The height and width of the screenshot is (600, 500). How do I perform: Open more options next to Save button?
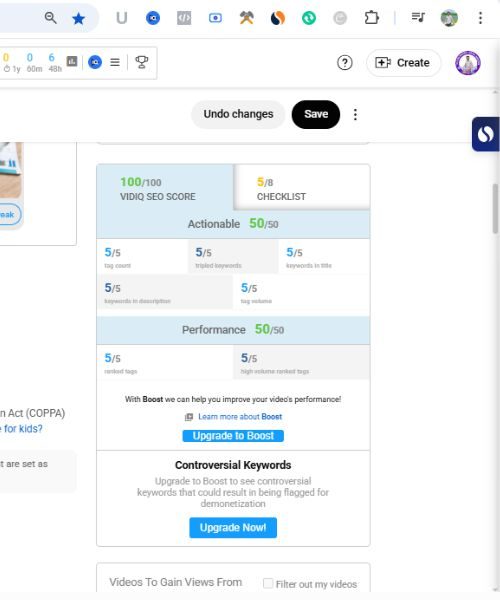[355, 114]
